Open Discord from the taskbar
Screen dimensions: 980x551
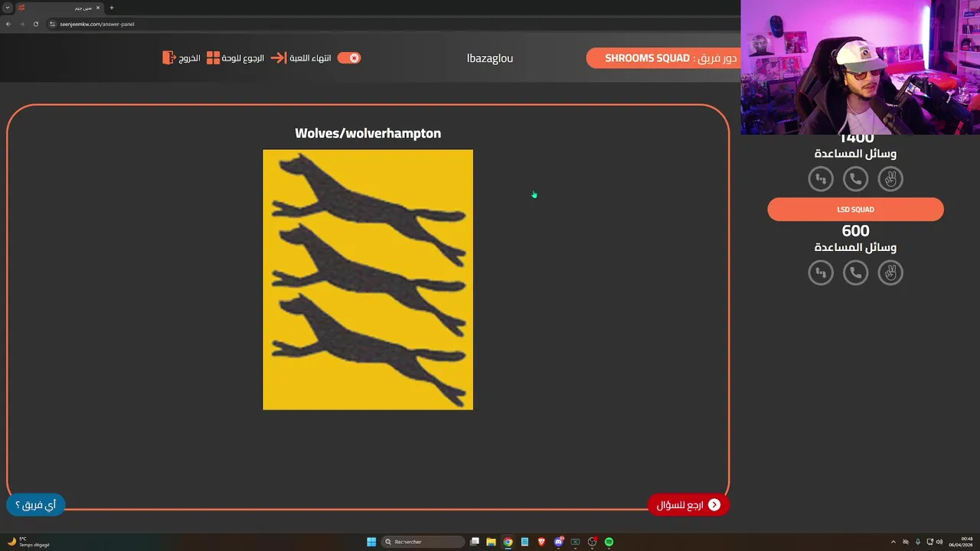pos(559,542)
